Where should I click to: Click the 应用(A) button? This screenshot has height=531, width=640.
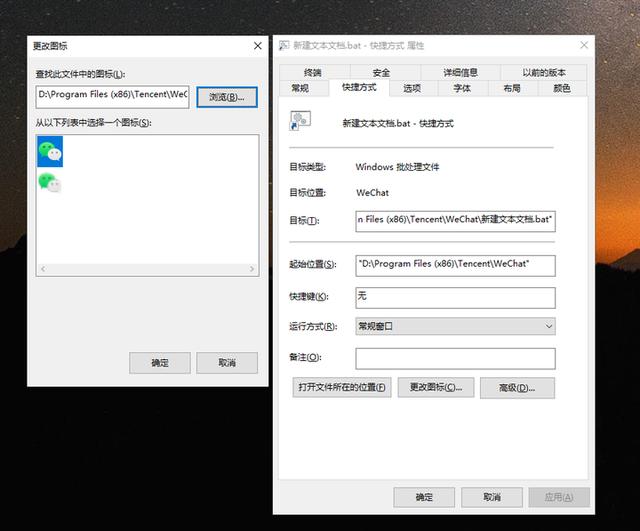tap(559, 497)
